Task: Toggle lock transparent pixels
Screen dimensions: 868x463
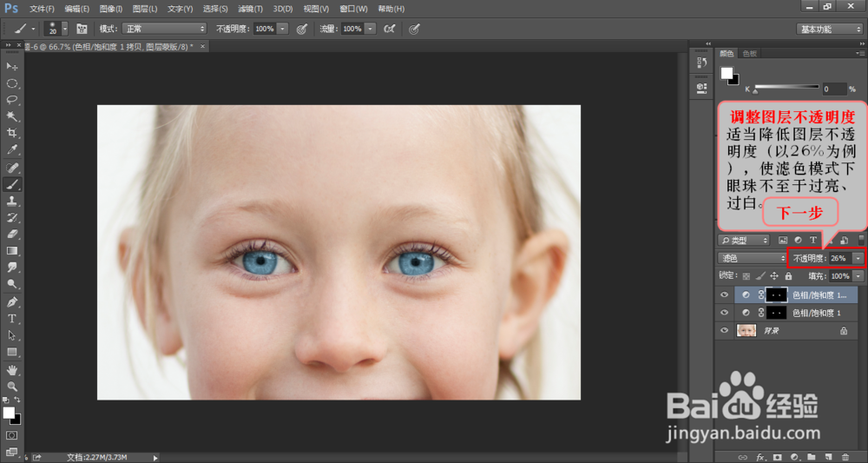Action: [x=746, y=276]
